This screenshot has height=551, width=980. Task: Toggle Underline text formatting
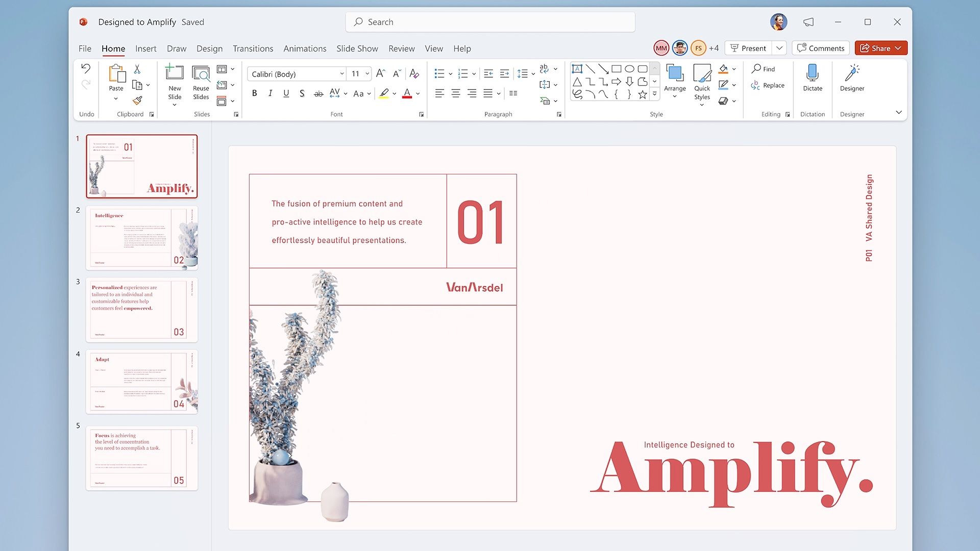click(286, 93)
